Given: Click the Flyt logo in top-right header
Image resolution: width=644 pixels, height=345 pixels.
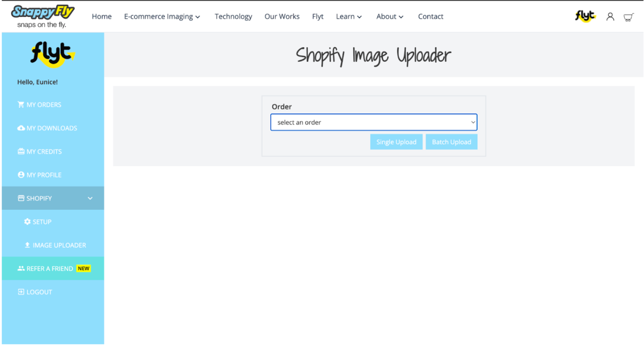Looking at the screenshot, I should coord(585,16).
